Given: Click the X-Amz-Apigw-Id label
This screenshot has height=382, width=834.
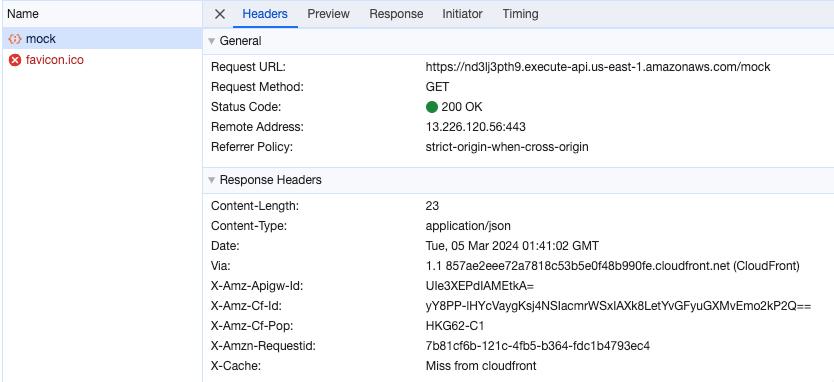Looking at the screenshot, I should pos(257,286).
